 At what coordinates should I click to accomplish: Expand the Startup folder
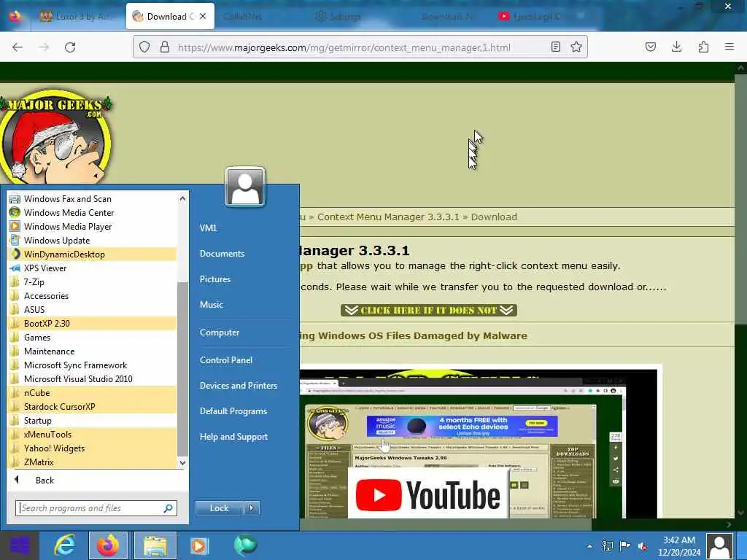tap(91, 420)
